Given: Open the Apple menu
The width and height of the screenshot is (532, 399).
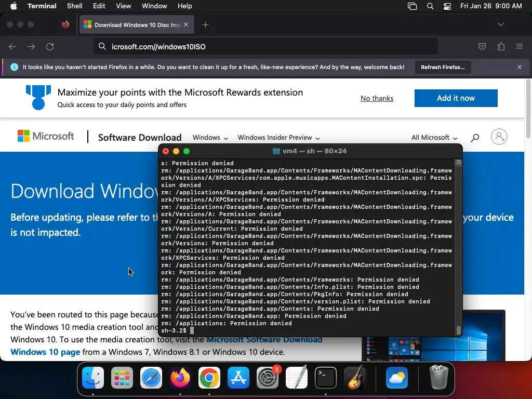Looking at the screenshot, I should pyautogui.click(x=14, y=6).
